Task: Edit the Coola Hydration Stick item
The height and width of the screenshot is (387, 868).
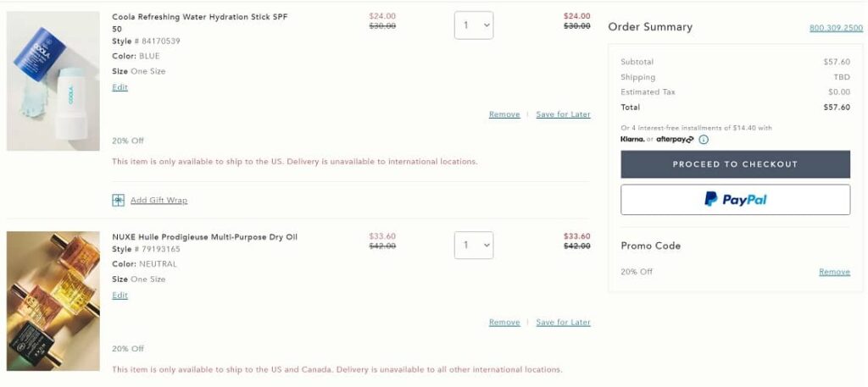Action: [120, 87]
